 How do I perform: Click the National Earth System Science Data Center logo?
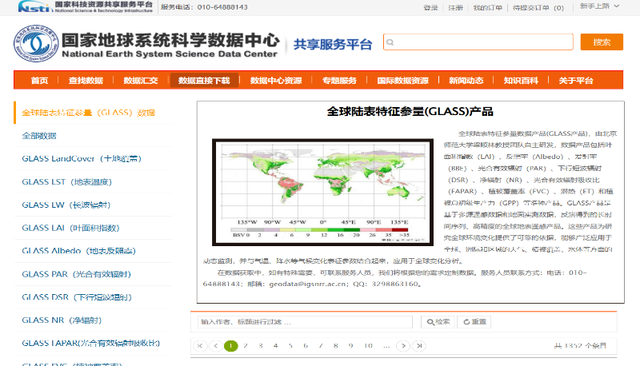tap(147, 43)
